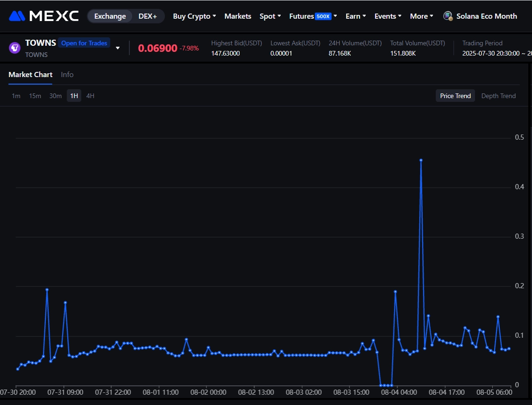
Task: Select the 4H chart interval
Action: pyautogui.click(x=90, y=95)
